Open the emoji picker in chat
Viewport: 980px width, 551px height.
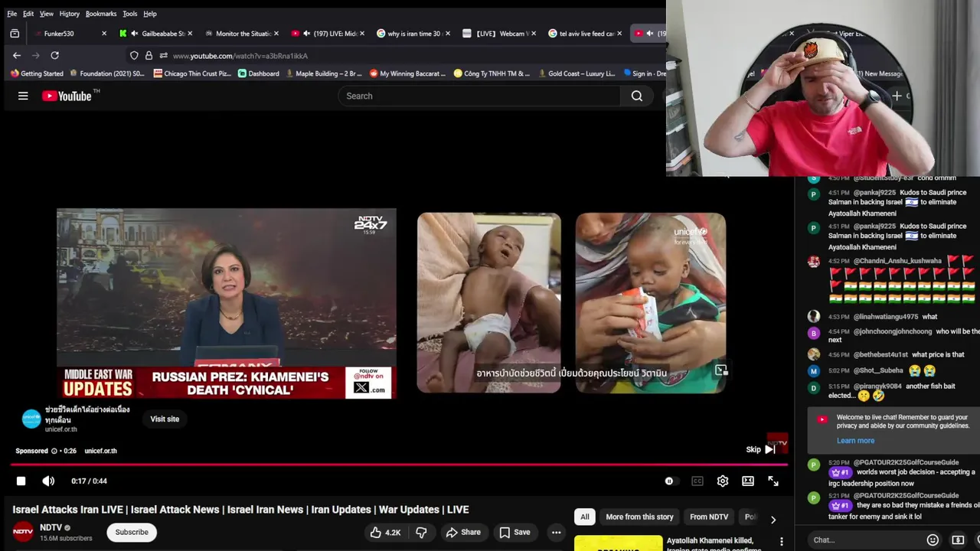(x=933, y=540)
